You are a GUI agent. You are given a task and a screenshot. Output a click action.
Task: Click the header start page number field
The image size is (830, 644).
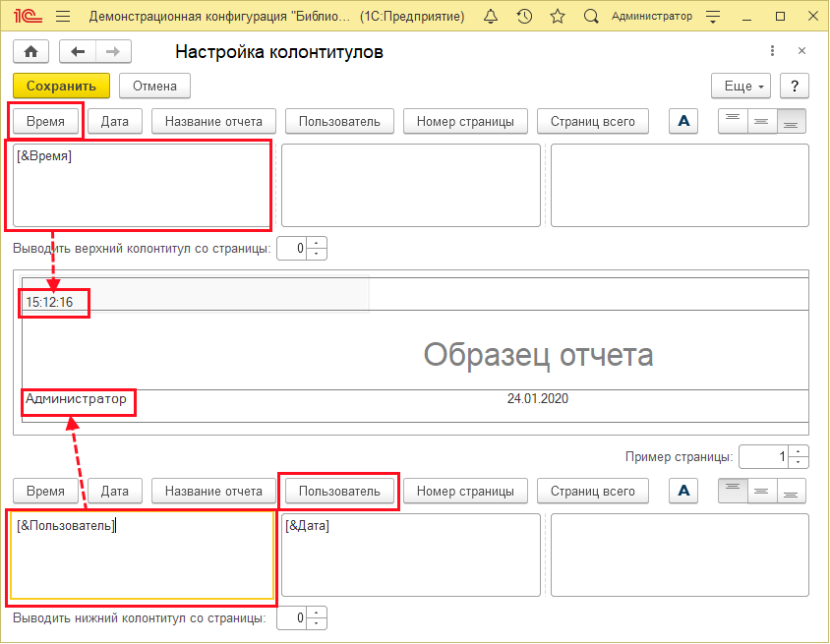pyautogui.click(x=292, y=248)
